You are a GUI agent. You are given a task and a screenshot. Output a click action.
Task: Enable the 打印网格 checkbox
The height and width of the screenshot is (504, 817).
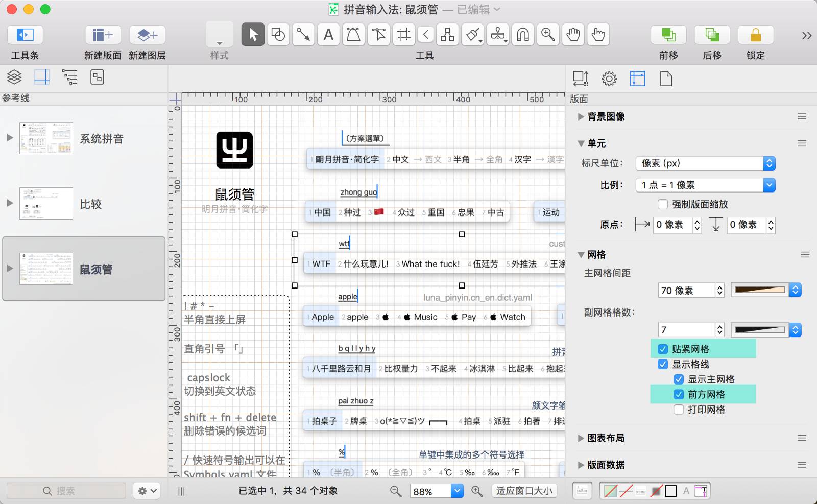pyautogui.click(x=679, y=410)
